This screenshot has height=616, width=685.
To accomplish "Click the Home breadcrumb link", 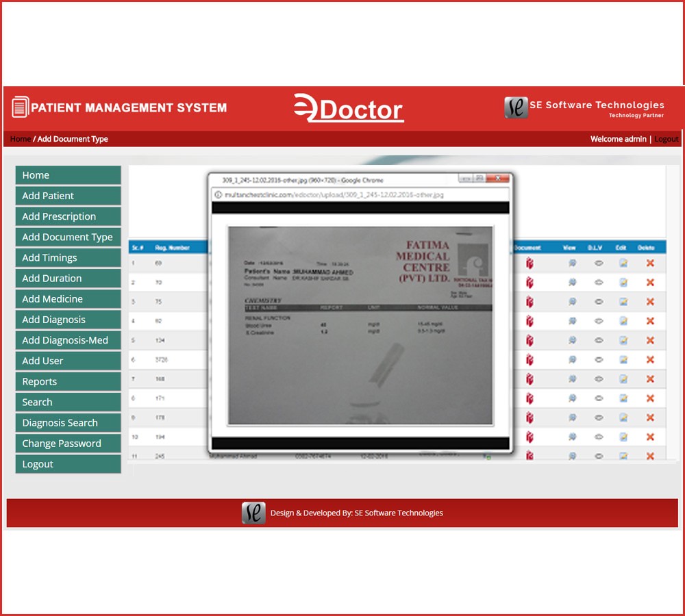I will click(x=20, y=139).
